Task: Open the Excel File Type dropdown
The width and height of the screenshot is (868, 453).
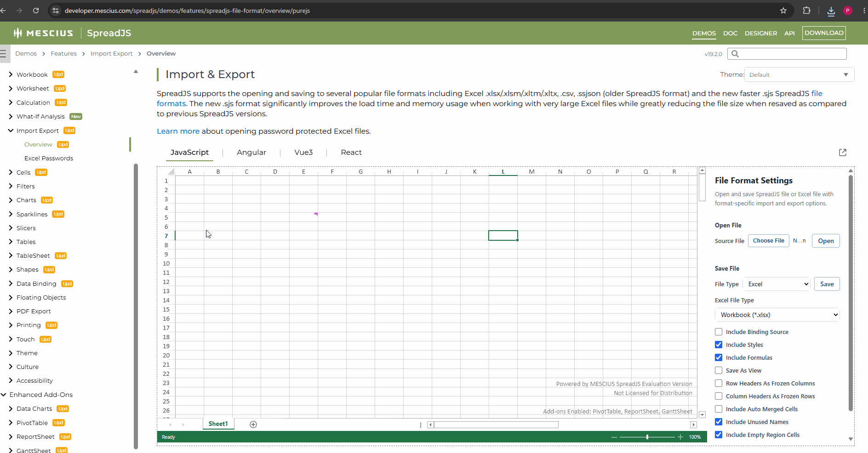Action: click(x=777, y=315)
